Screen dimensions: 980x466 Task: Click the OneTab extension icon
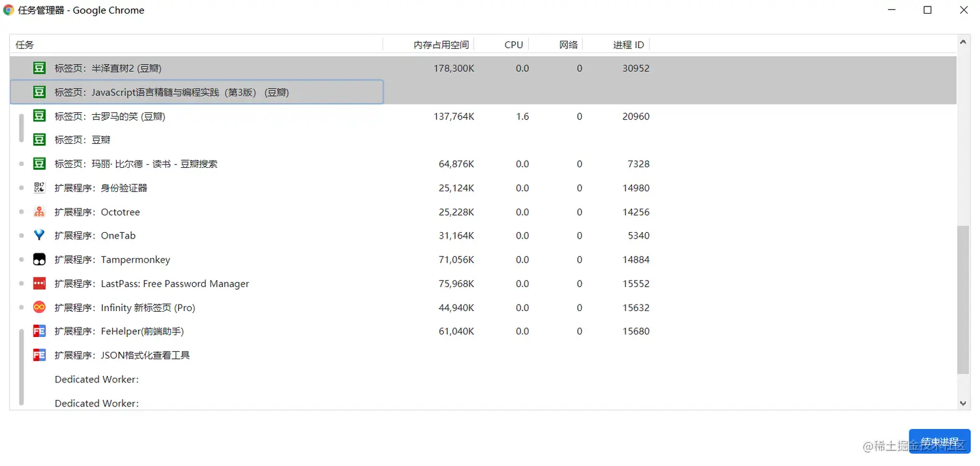click(40, 235)
